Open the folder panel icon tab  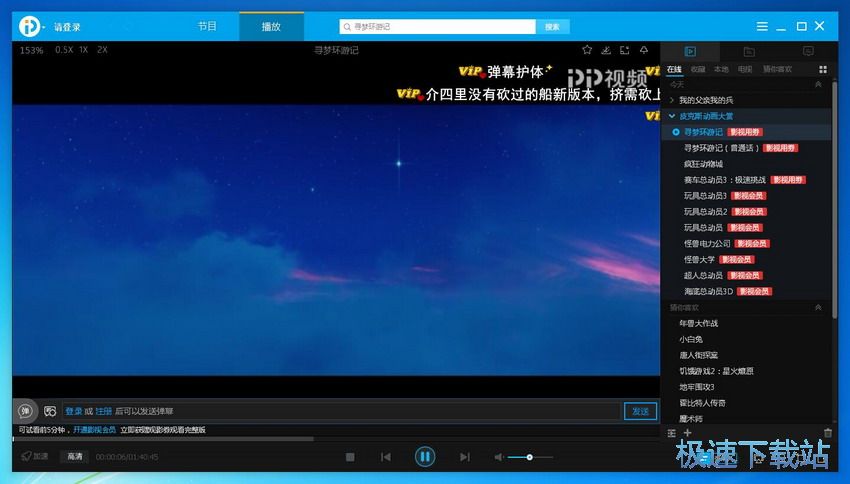[749, 51]
